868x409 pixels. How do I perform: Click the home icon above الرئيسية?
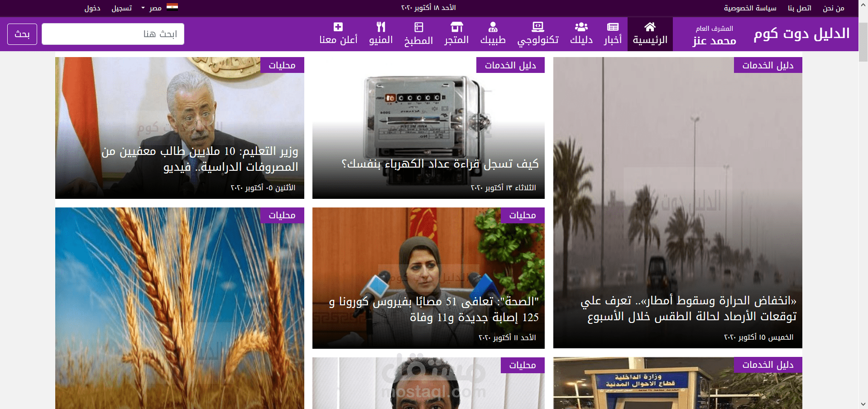[x=650, y=27]
